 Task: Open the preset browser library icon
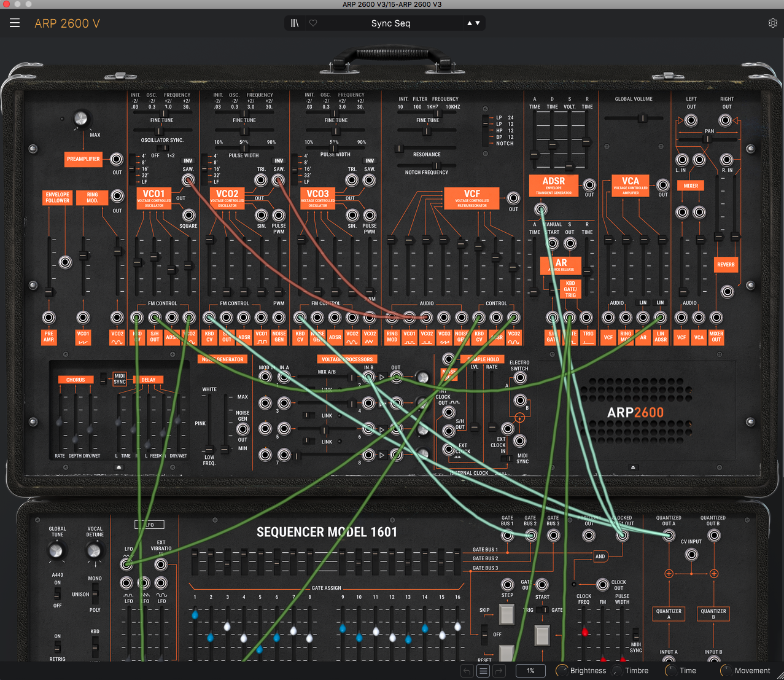(295, 23)
